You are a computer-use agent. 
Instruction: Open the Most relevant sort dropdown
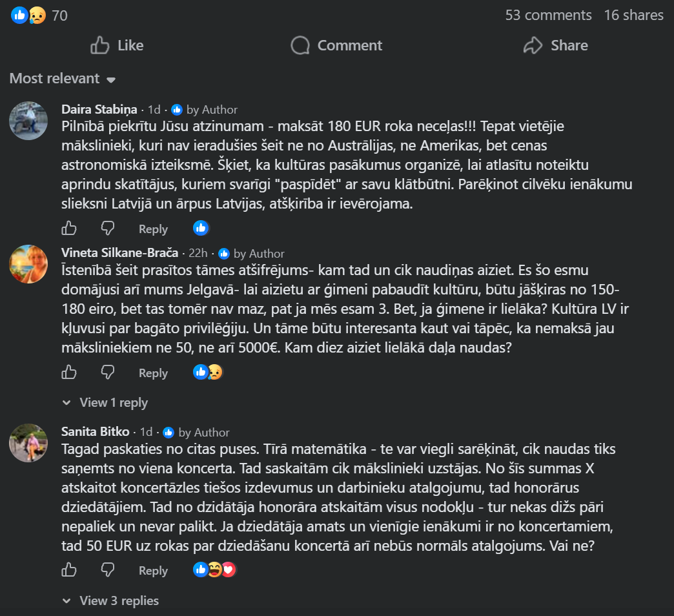tap(63, 79)
